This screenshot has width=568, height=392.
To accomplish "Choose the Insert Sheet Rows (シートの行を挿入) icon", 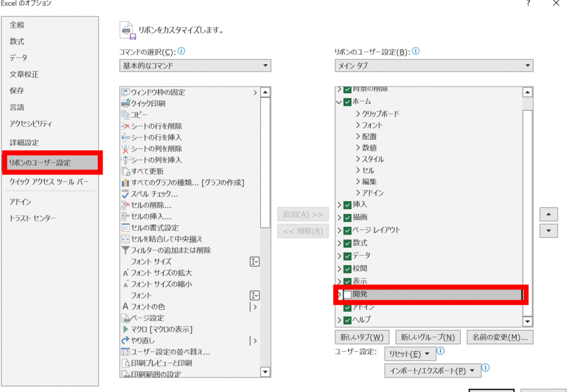I will [x=125, y=137].
